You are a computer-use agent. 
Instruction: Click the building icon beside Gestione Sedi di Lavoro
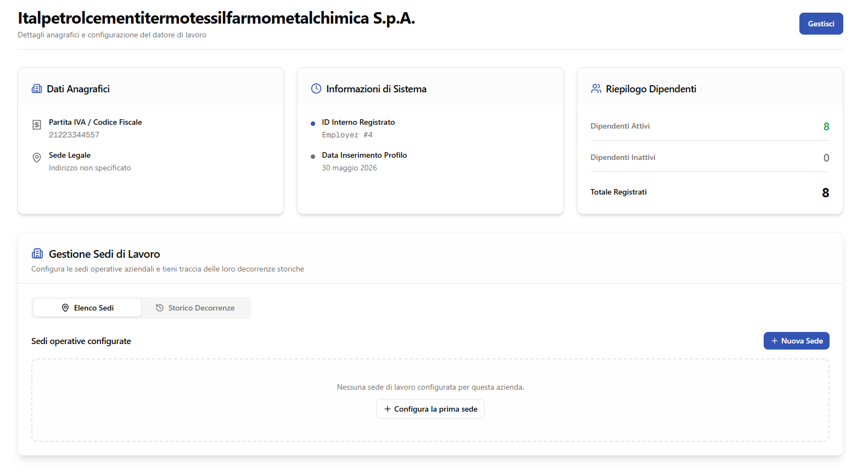pyautogui.click(x=37, y=253)
